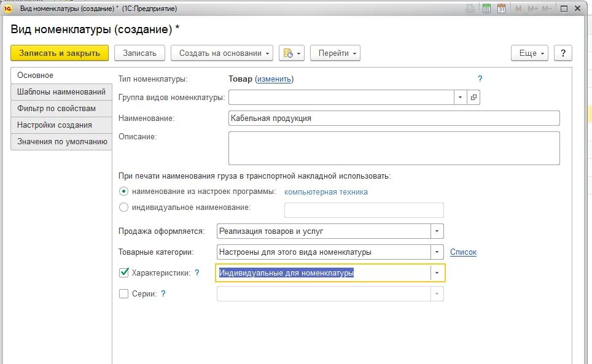
Task: Click the Товар type label
Action: (240, 79)
